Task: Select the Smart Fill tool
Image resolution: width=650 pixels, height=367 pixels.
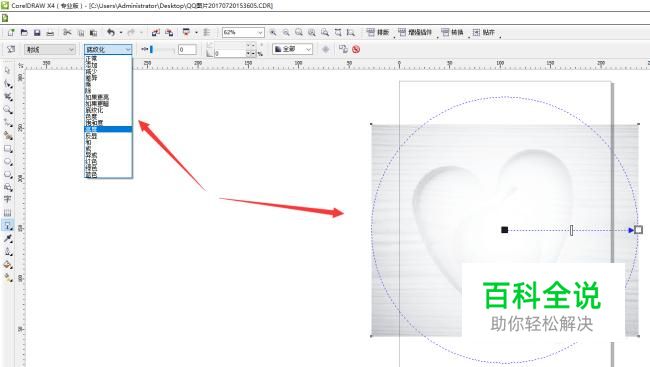Action: pyautogui.click(x=7, y=135)
